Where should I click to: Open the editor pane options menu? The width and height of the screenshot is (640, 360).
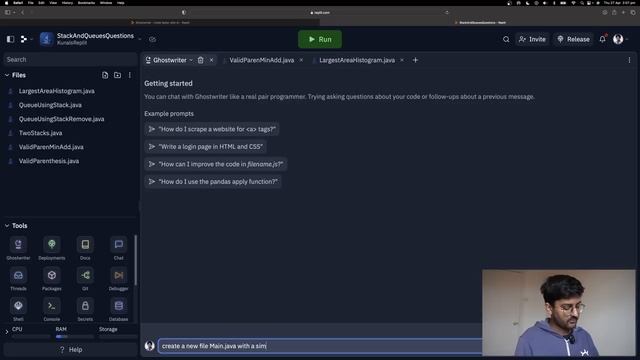(x=629, y=60)
